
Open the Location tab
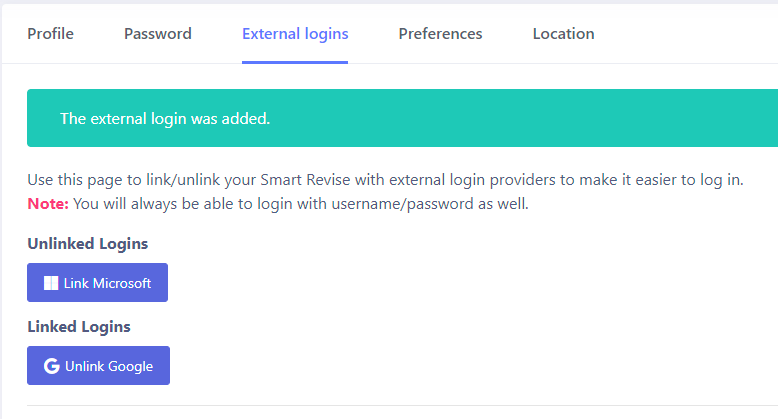pos(563,34)
